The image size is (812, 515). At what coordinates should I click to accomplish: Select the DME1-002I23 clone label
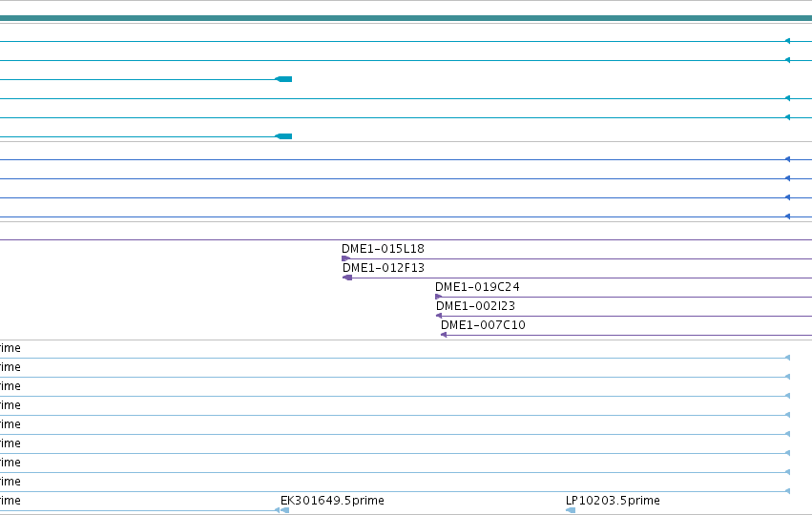click(x=475, y=306)
